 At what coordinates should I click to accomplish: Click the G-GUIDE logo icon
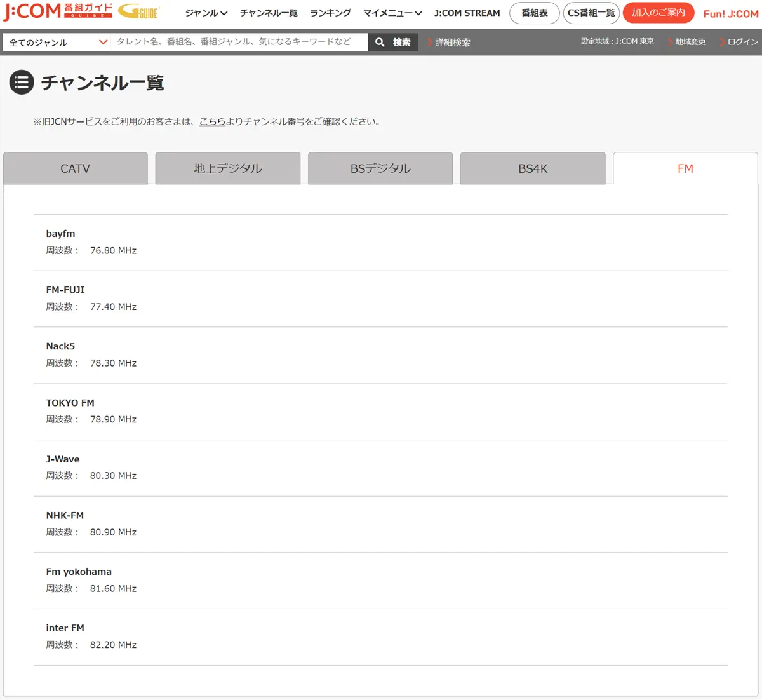click(138, 11)
